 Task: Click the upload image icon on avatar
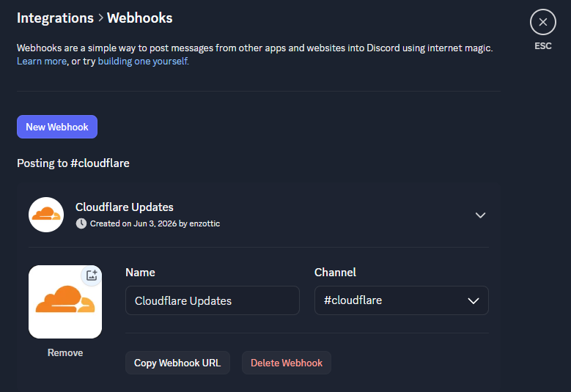[x=92, y=275]
